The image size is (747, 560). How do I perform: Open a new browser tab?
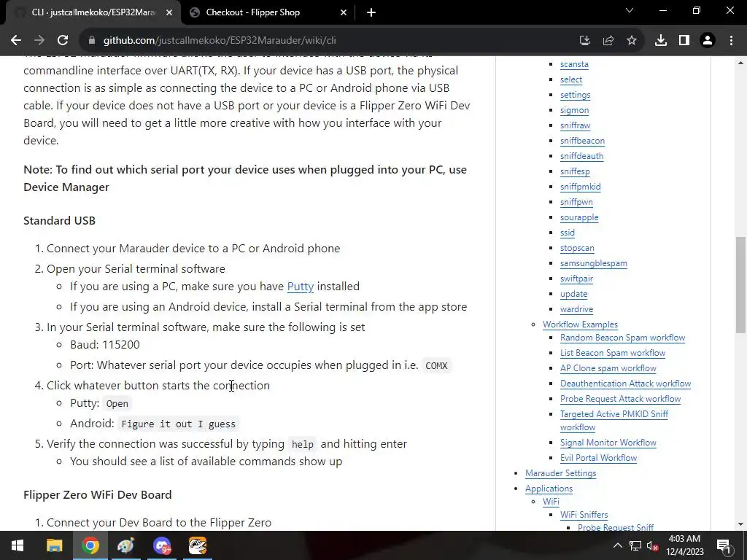371,12
